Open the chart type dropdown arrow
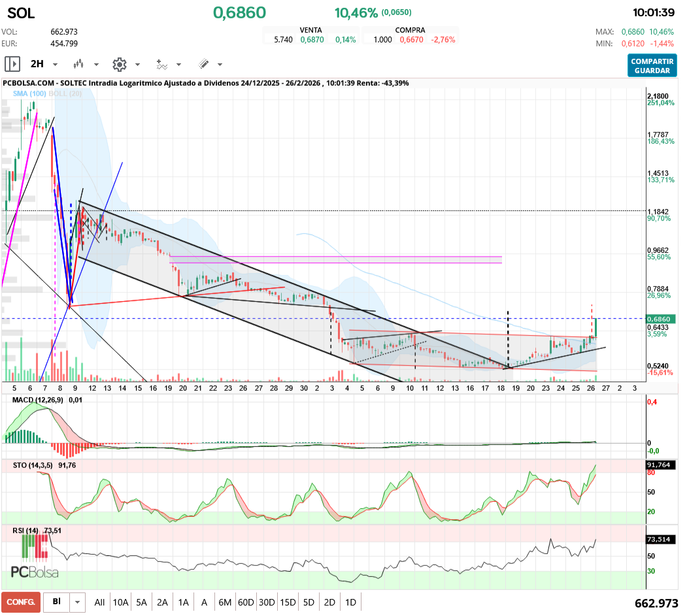Viewport: 687px width, 616px height. click(97, 65)
